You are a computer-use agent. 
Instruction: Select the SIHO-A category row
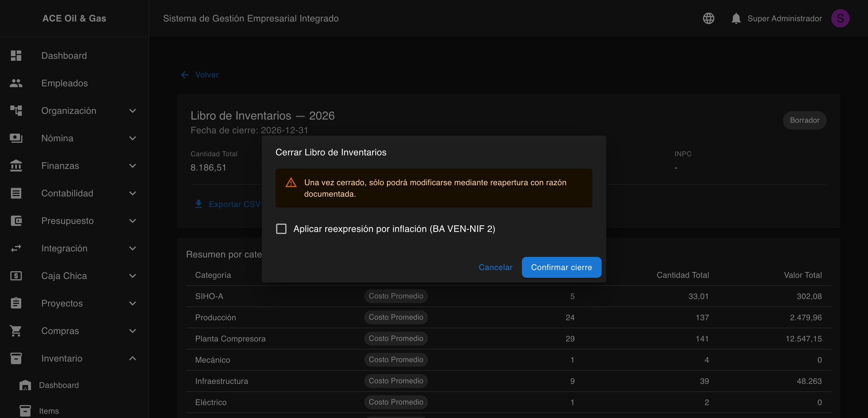508,296
